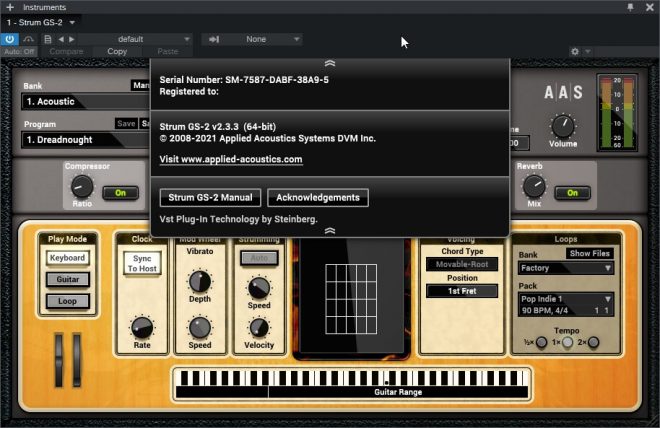Adjust the Vibrato Depth knob
This screenshot has height=428, width=660.
click(200, 282)
